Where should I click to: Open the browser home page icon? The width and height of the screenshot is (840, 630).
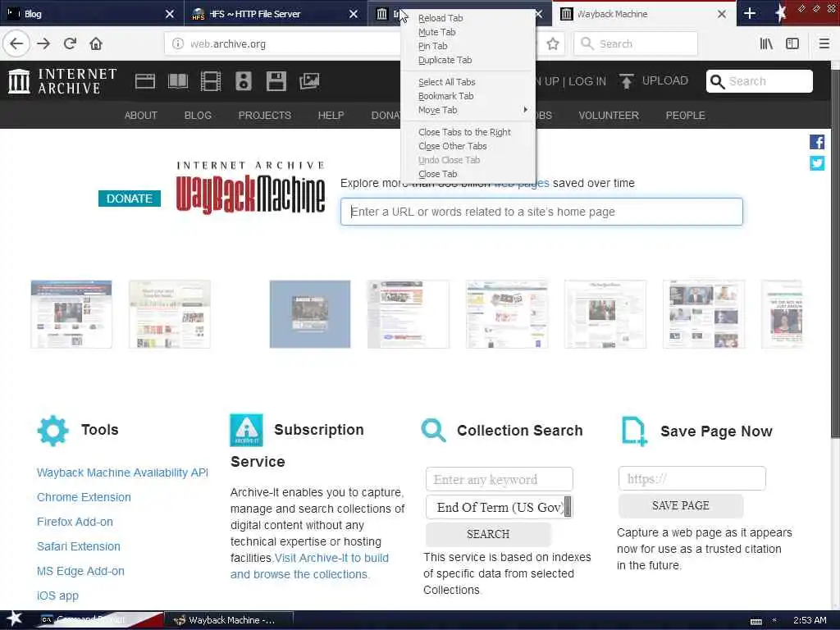click(x=96, y=43)
